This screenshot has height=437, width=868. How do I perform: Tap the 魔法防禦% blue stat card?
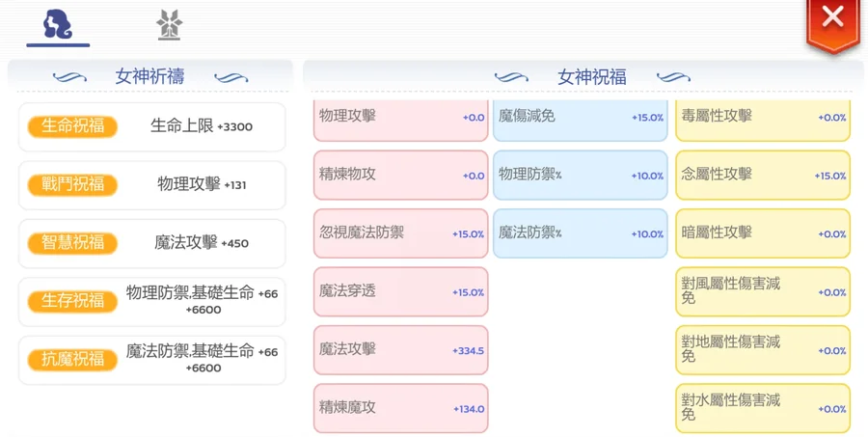(x=580, y=233)
